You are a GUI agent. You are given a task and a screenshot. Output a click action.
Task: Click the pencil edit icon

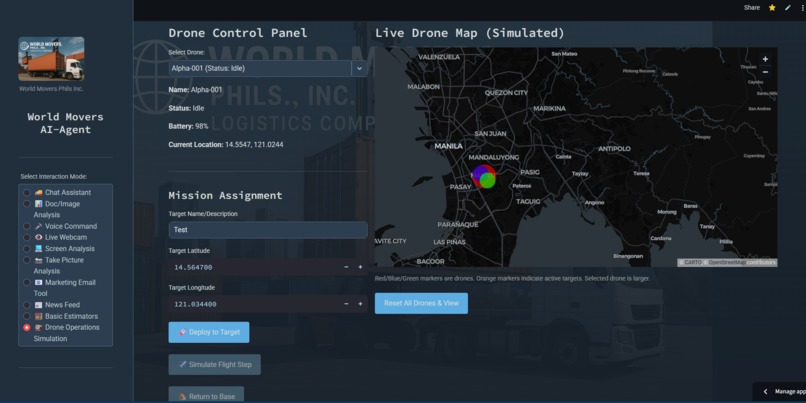click(x=787, y=8)
